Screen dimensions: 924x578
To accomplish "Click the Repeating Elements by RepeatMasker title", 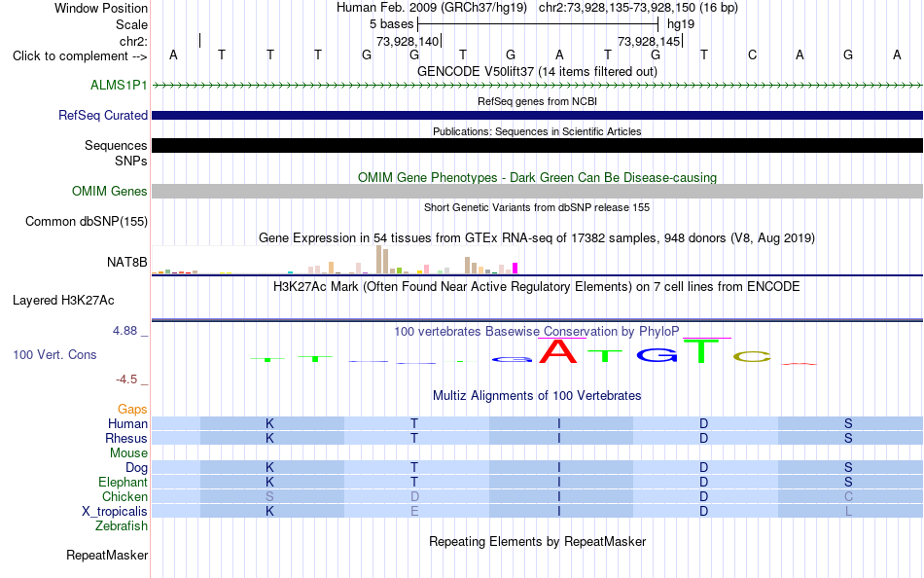I will tap(537, 541).
